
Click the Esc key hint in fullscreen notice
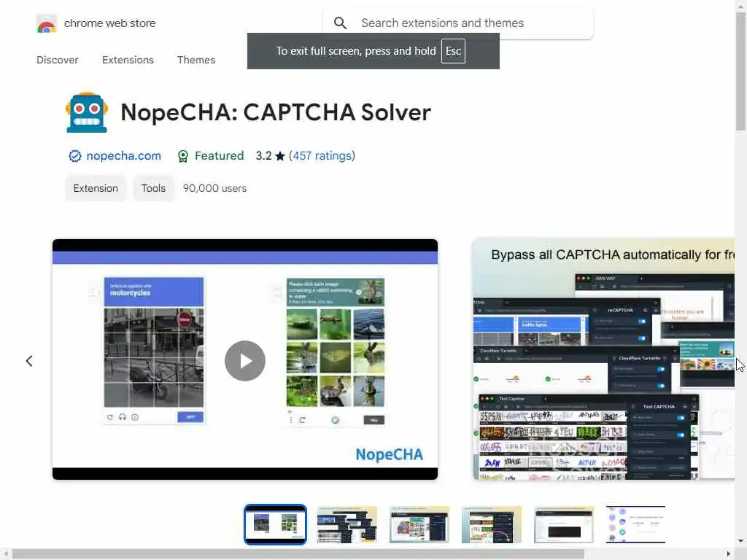(453, 51)
